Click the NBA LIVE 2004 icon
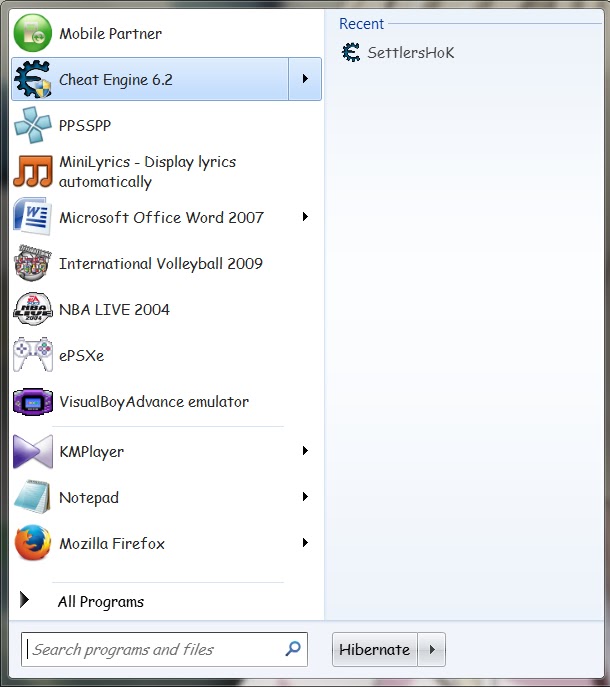 coord(33,309)
